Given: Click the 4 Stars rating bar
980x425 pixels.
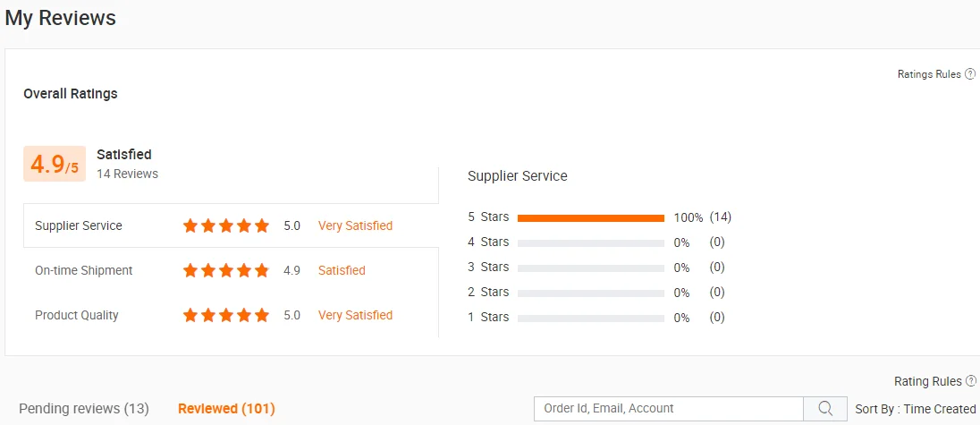Looking at the screenshot, I should (590, 242).
